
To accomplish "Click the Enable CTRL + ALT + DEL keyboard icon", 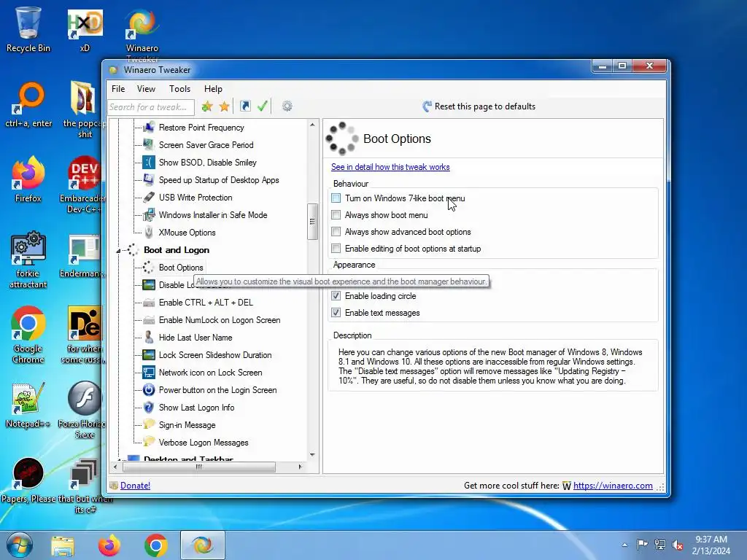I will click(x=149, y=303).
